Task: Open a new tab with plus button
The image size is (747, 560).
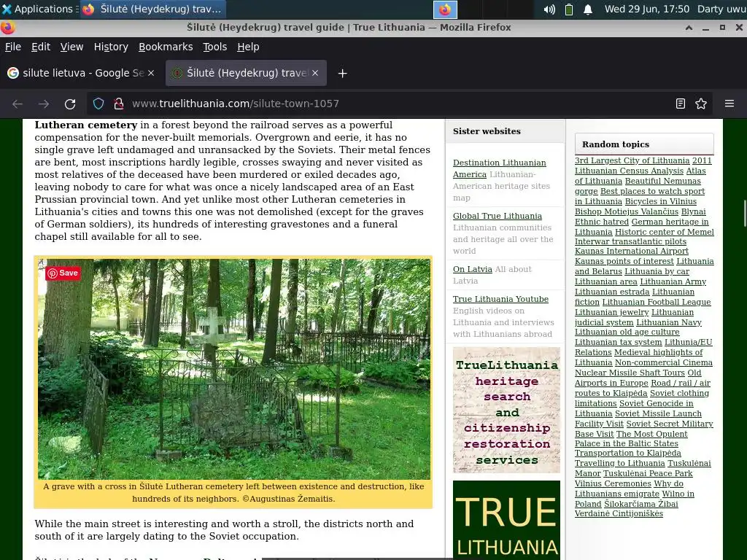Action: [x=343, y=74]
